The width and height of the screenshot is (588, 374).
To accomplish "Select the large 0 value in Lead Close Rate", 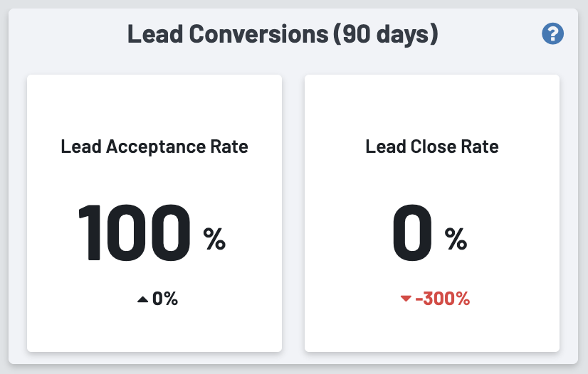I will pos(412,230).
